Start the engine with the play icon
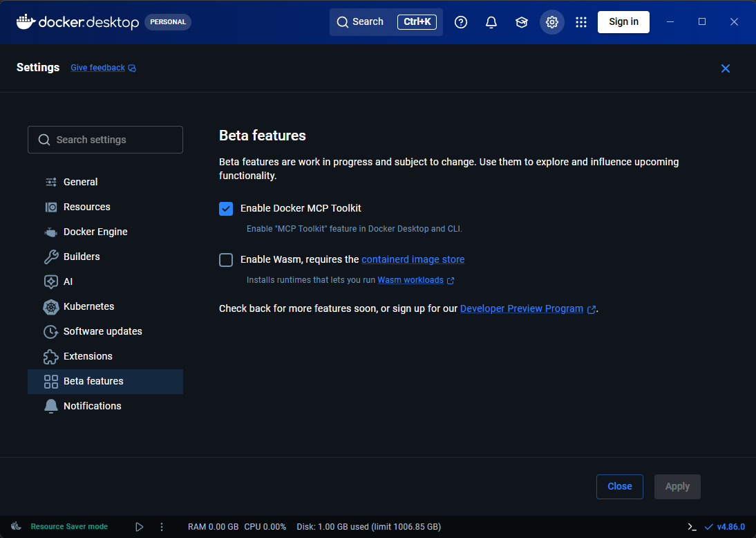 pyautogui.click(x=140, y=527)
